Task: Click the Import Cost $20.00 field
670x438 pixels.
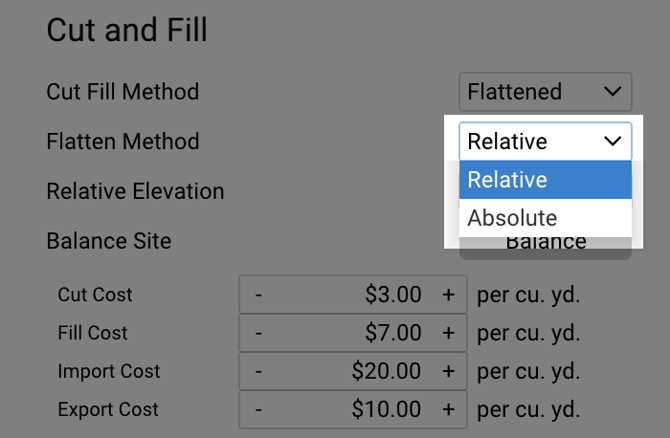Action: pos(353,371)
